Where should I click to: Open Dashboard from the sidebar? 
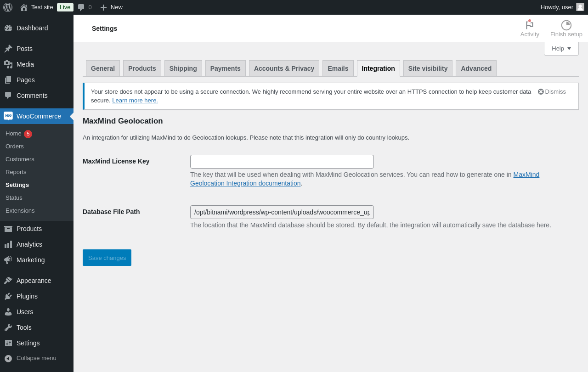click(x=32, y=28)
